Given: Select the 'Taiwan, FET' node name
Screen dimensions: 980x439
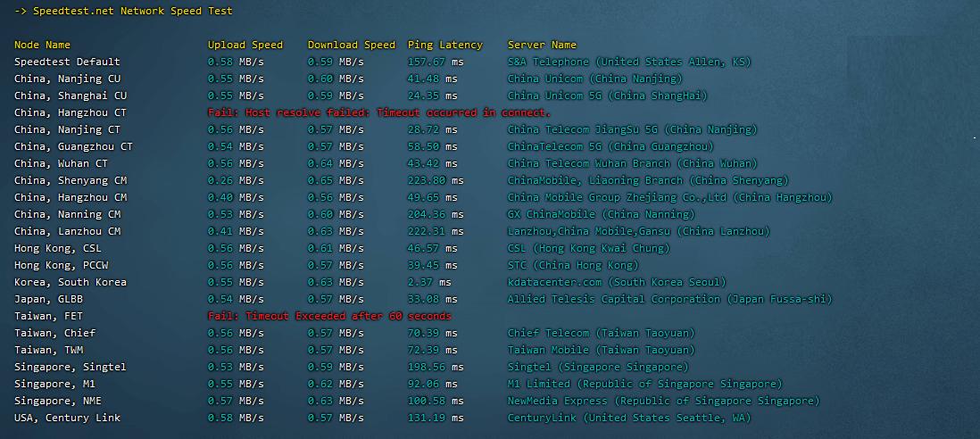Looking at the screenshot, I should pyautogui.click(x=48, y=316).
